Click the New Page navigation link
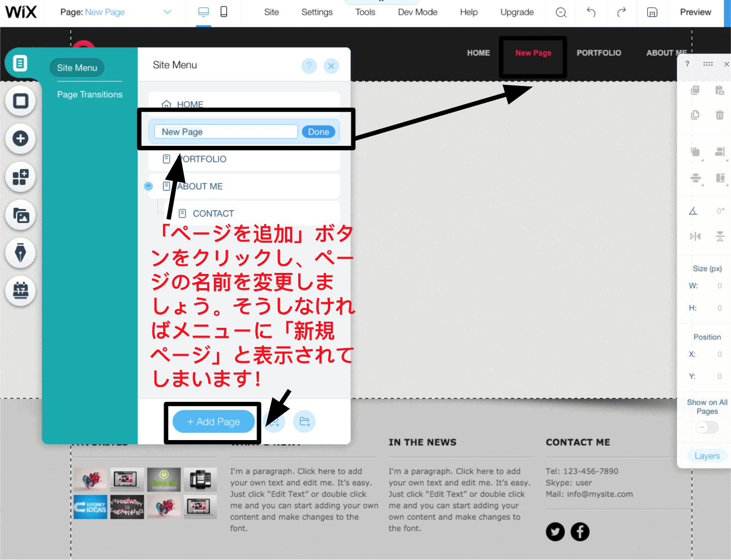 pos(533,53)
